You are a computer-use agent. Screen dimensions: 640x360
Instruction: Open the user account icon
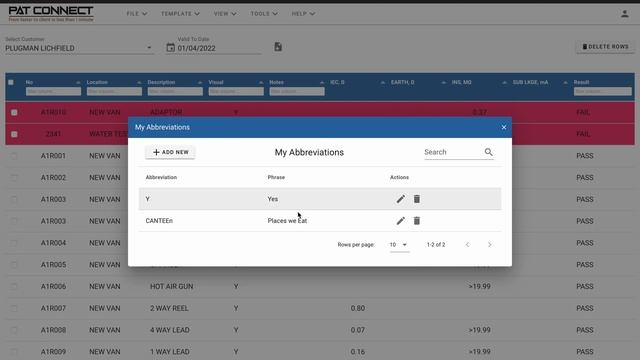pos(624,14)
